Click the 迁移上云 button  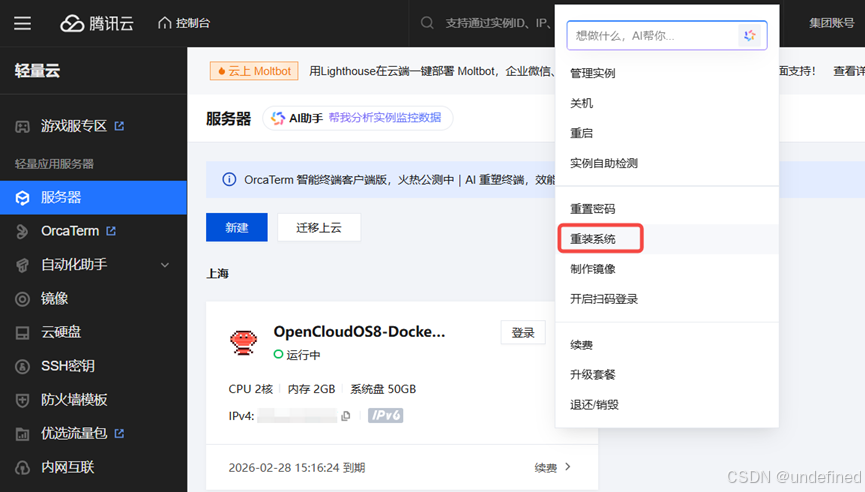click(319, 227)
